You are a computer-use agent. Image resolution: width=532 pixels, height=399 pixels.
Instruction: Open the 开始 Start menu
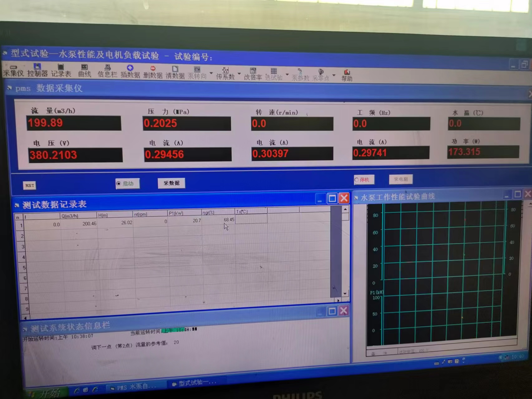pos(47,393)
